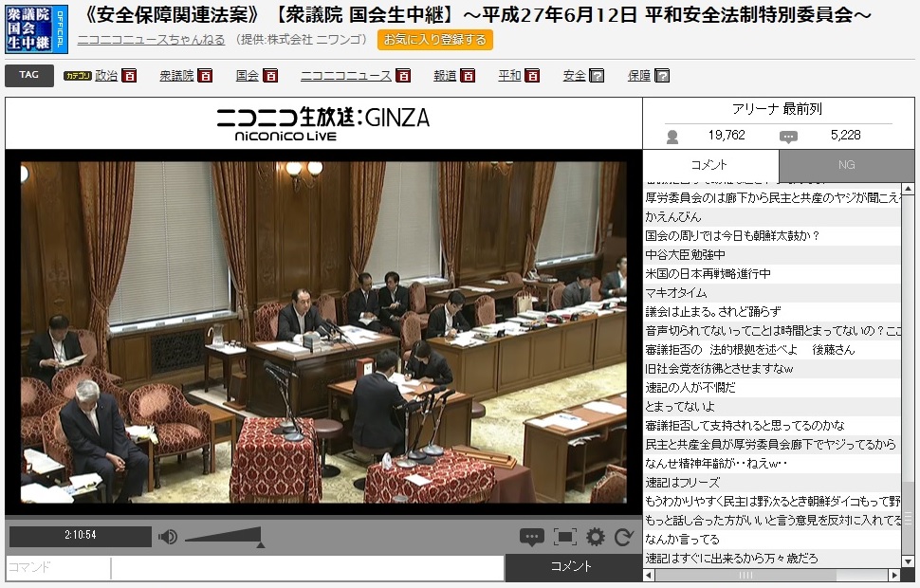Open the ニコニコニュースちゃんねる channel link
Screen dimensions: 920x588
(151, 40)
